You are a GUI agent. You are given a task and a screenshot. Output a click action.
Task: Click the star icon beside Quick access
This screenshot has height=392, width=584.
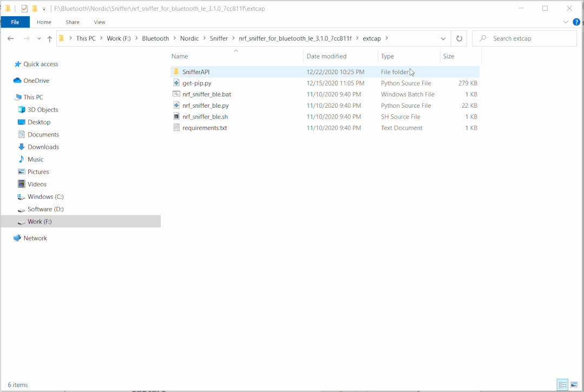tap(17, 64)
